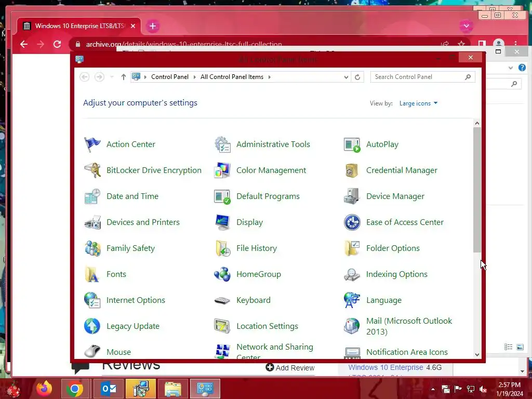Switch to Chrome in the taskbar
This screenshot has height=399, width=532.
pos(75,389)
